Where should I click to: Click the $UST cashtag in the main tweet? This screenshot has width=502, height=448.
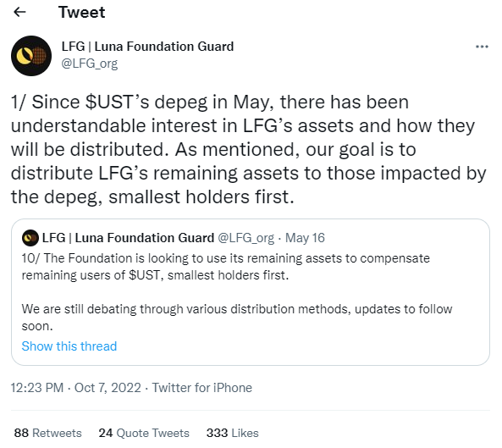pos(109,102)
